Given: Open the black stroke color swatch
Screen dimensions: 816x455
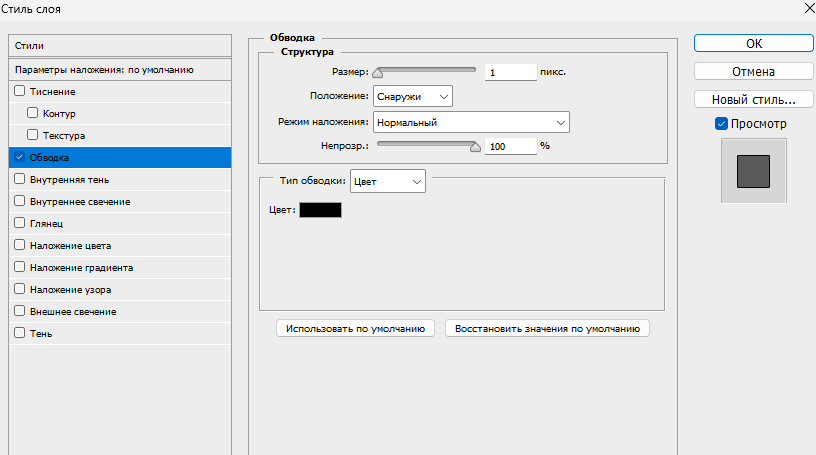Looking at the screenshot, I should pos(320,210).
